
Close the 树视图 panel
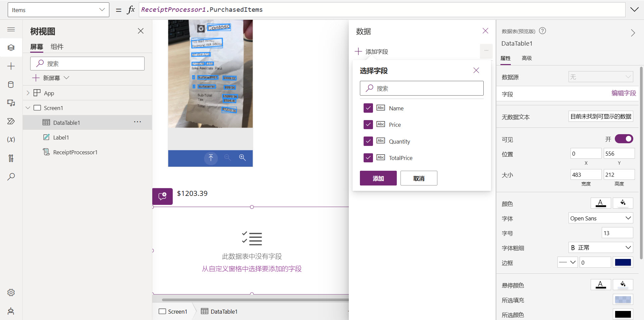click(x=141, y=31)
